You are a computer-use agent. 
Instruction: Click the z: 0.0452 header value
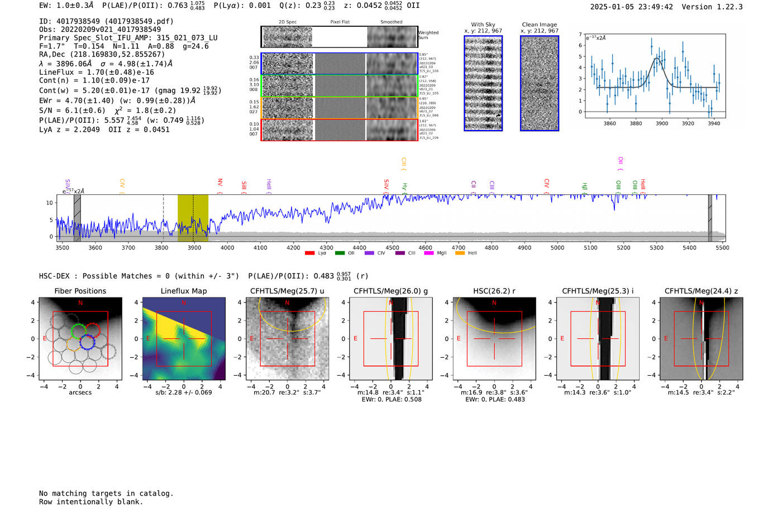[x=372, y=6]
